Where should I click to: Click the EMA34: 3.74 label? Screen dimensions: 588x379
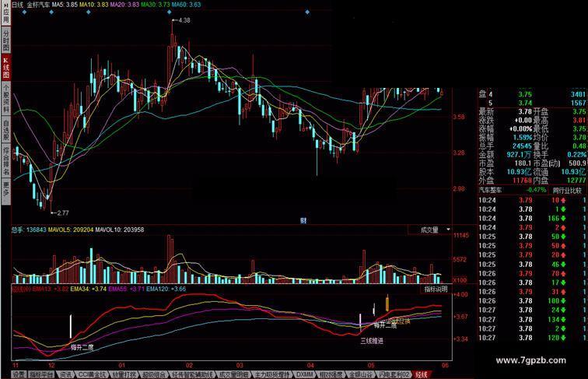pos(88,289)
